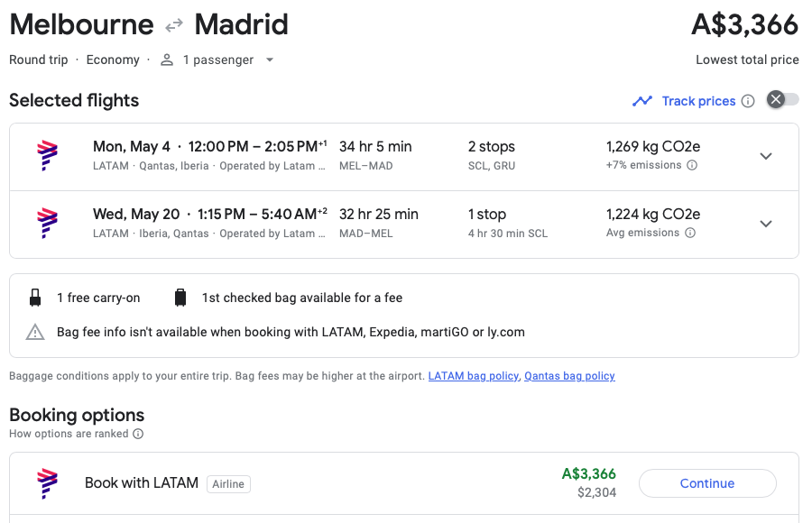Open the passenger count dropdown
Screen dimensions: 812x523
click(x=269, y=60)
